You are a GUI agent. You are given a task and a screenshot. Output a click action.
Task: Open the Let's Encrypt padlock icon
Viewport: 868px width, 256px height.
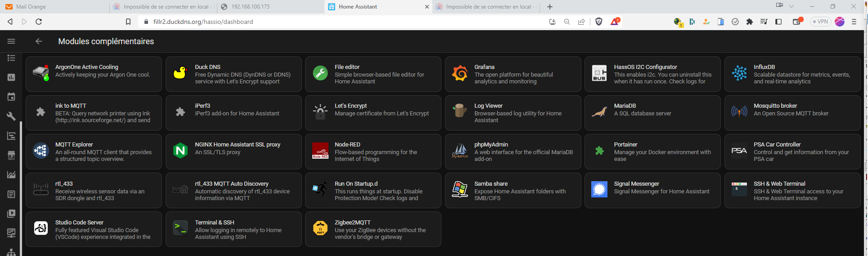(320, 112)
